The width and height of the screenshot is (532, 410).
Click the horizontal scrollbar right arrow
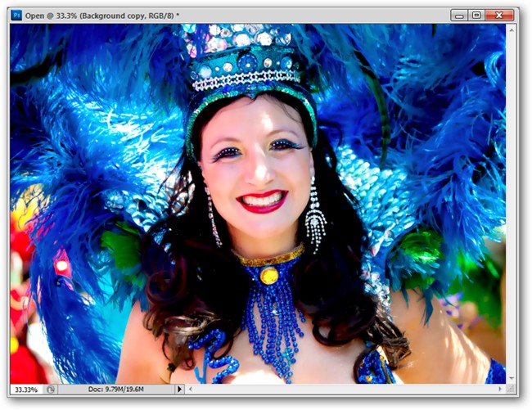500,390
